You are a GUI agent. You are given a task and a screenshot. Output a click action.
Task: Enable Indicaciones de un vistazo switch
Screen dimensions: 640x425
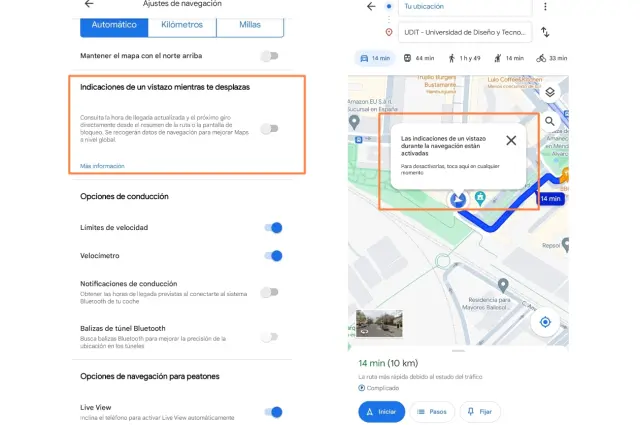pos(269,128)
